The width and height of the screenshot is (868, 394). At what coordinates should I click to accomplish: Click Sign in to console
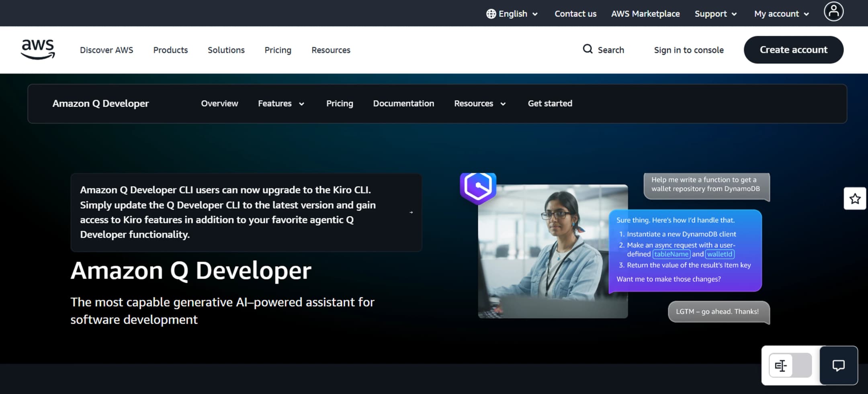tap(689, 50)
